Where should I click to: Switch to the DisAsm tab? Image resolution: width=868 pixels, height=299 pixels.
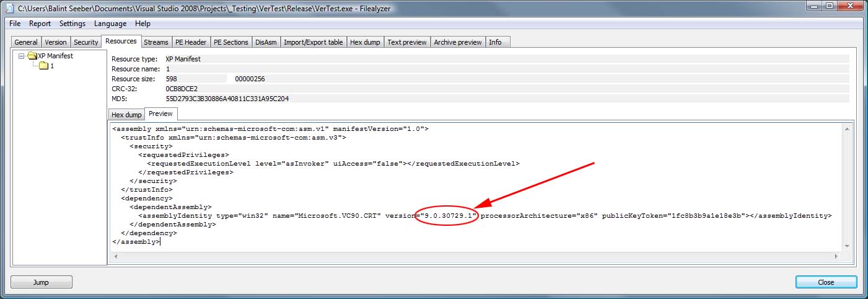pyautogui.click(x=266, y=42)
